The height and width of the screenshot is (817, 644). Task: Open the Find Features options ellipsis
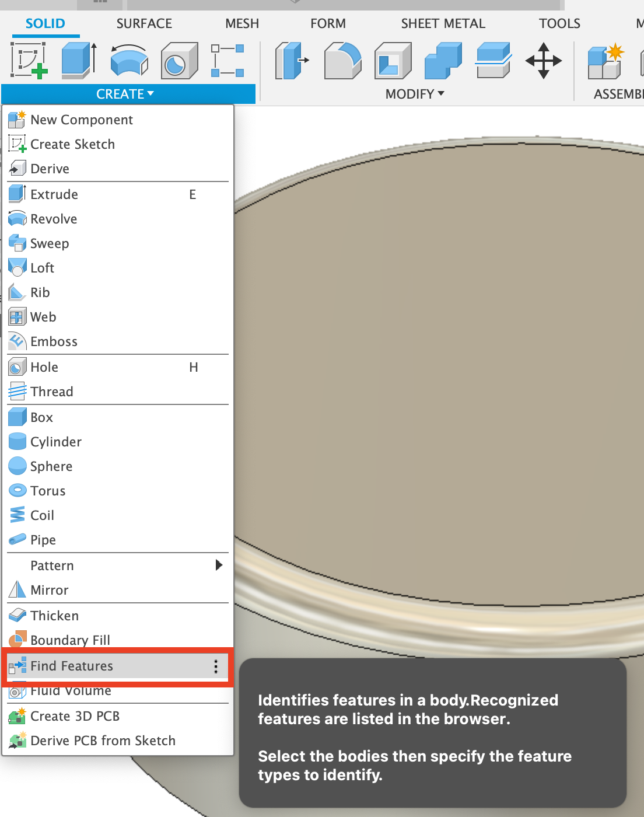216,666
